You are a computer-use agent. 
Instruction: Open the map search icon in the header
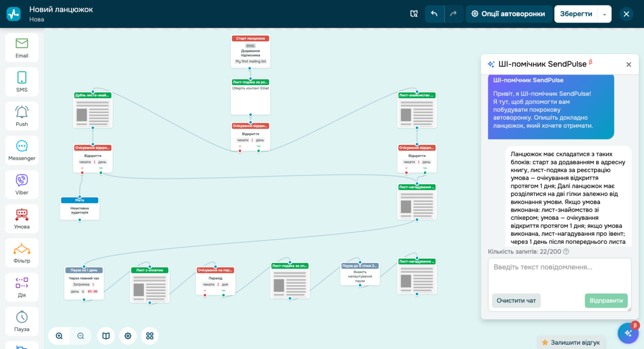[x=414, y=14]
